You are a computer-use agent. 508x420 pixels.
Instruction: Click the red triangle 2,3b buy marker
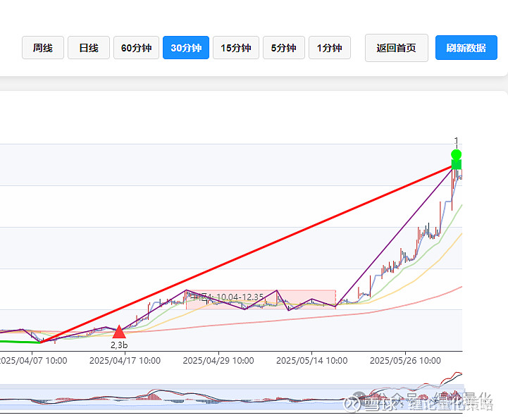pyautogui.click(x=119, y=333)
